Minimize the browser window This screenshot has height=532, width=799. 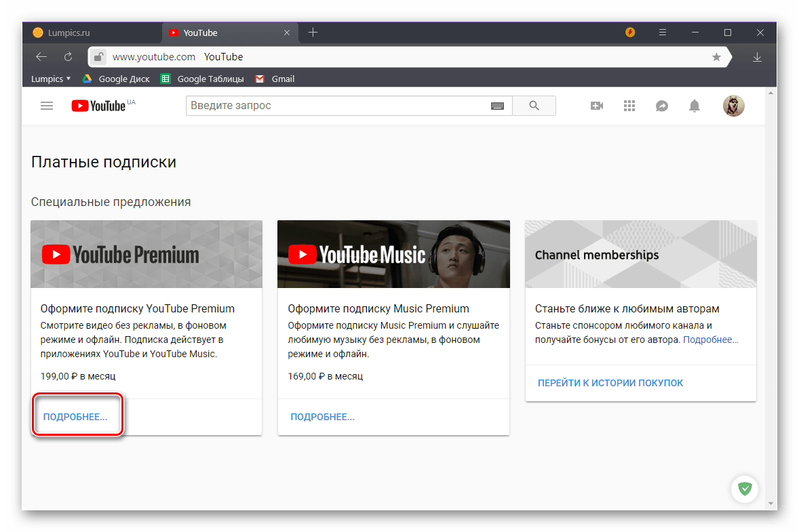pyautogui.click(x=695, y=33)
